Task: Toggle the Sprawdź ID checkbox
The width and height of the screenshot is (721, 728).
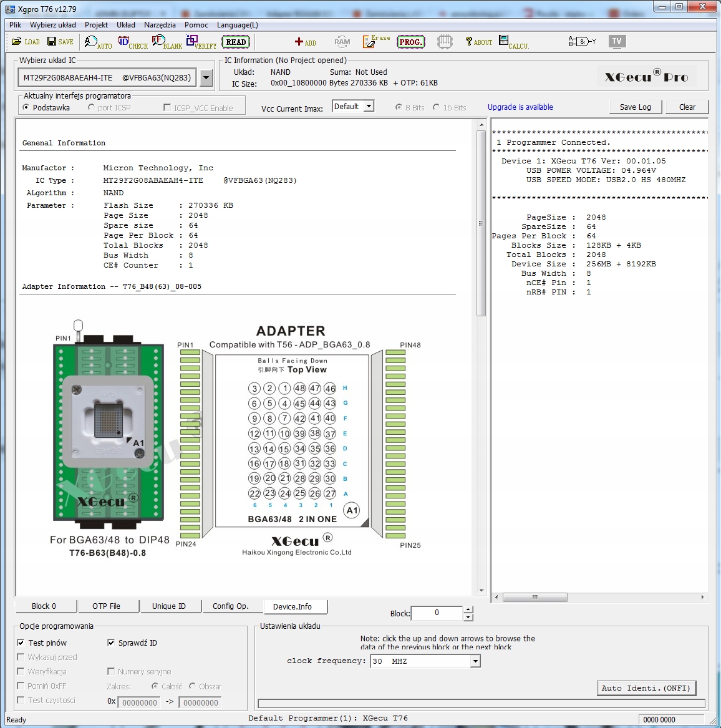Action: [111, 643]
